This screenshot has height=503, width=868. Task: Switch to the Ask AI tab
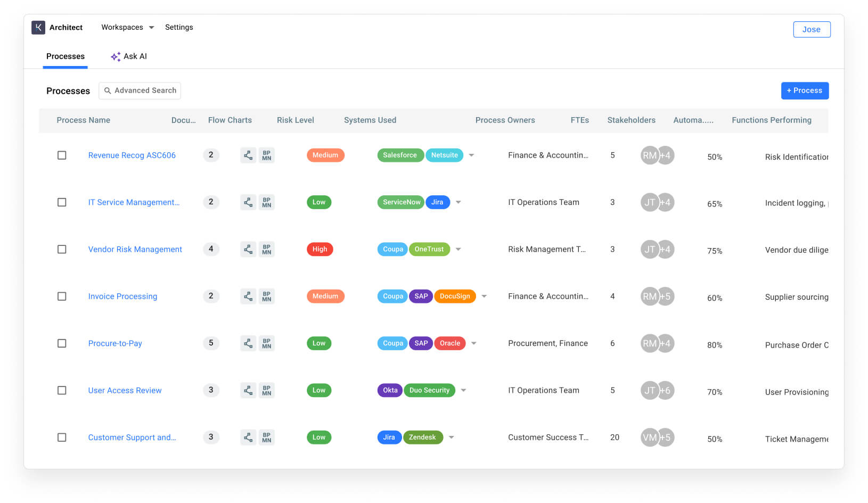129,56
